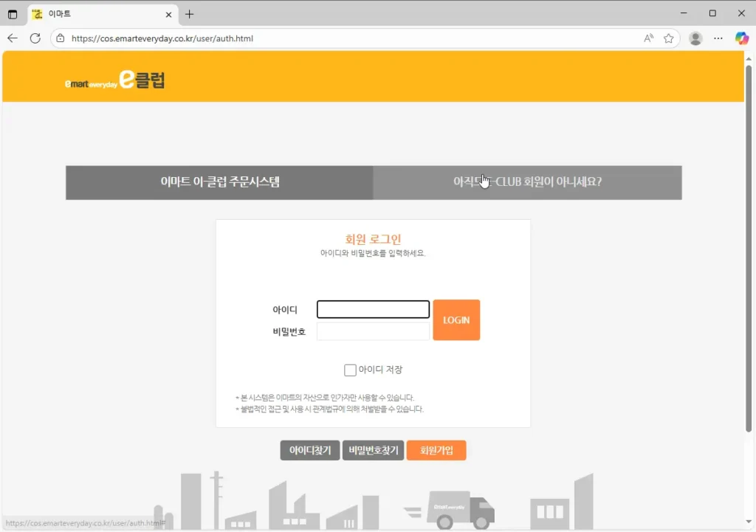Screen dimensions: 756x532
Task: Click the browser address bar
Action: (295, 38)
